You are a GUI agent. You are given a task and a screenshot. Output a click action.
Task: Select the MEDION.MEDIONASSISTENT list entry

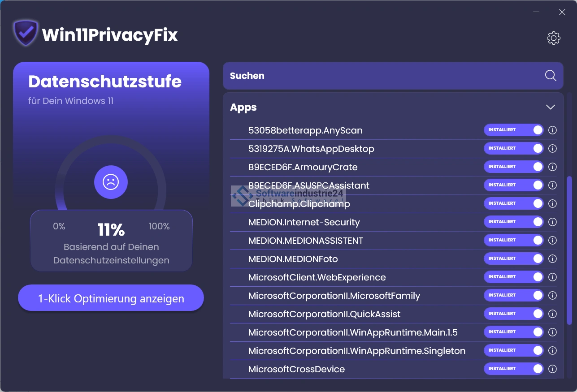pyautogui.click(x=305, y=241)
